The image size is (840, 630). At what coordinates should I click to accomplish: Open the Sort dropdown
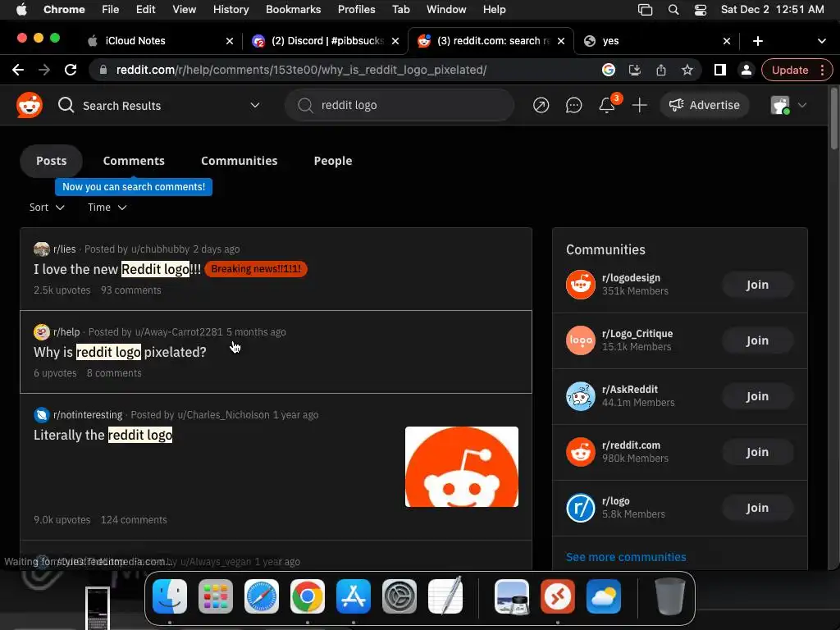coord(47,208)
